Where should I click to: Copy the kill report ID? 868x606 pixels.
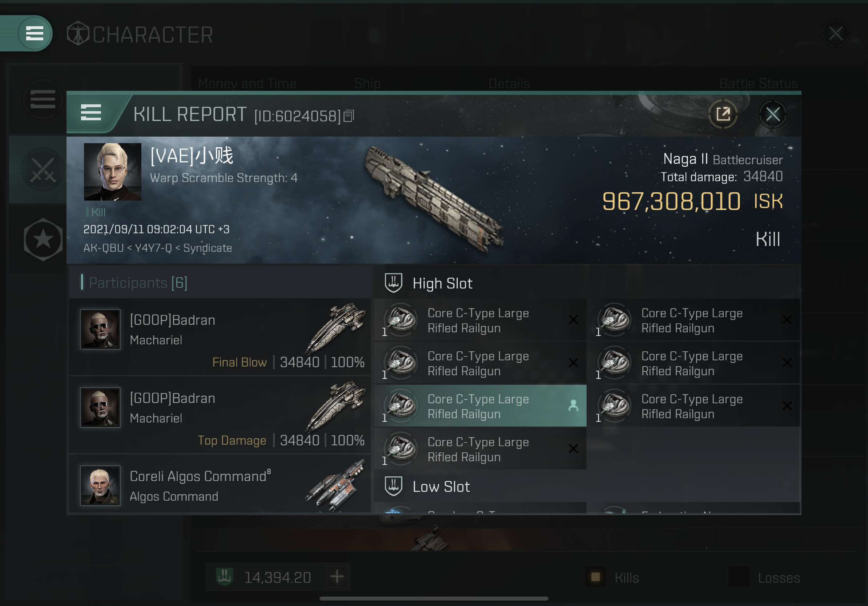[349, 116]
